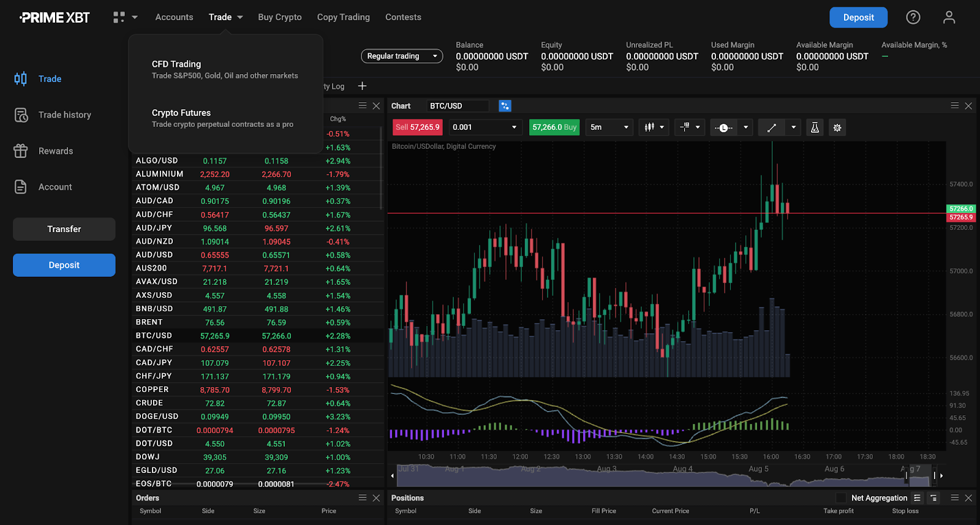Click the Trade history icon in the sidebar
This screenshot has height=525, width=980.
click(x=21, y=115)
